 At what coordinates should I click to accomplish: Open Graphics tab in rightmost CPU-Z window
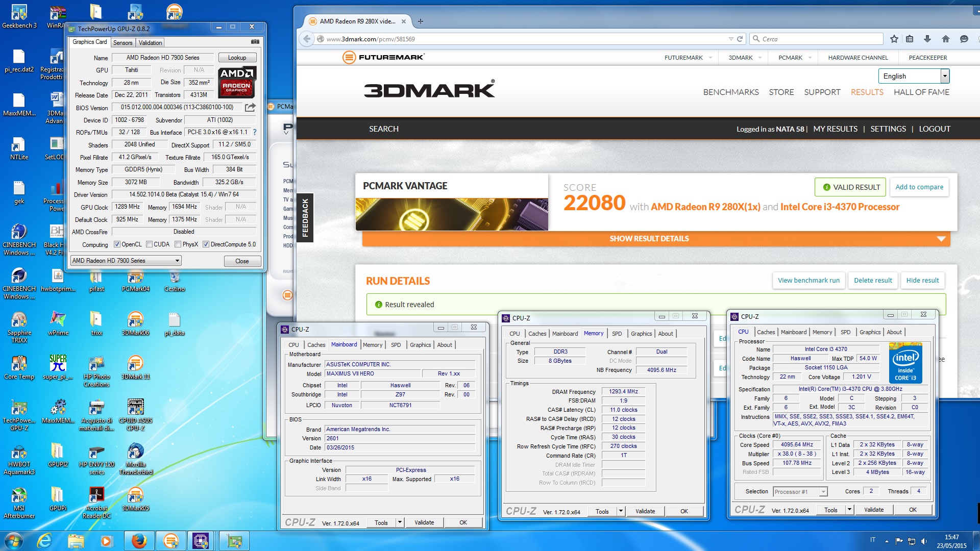pos(870,332)
